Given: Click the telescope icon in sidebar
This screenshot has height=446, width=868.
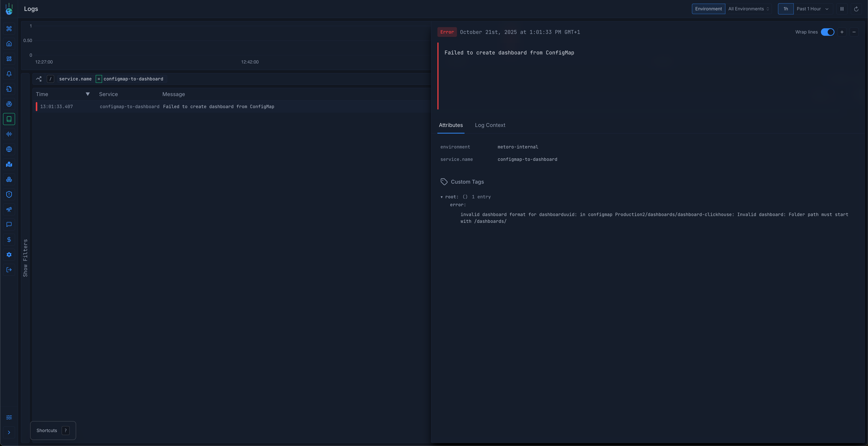Looking at the screenshot, I should pos(9,209).
